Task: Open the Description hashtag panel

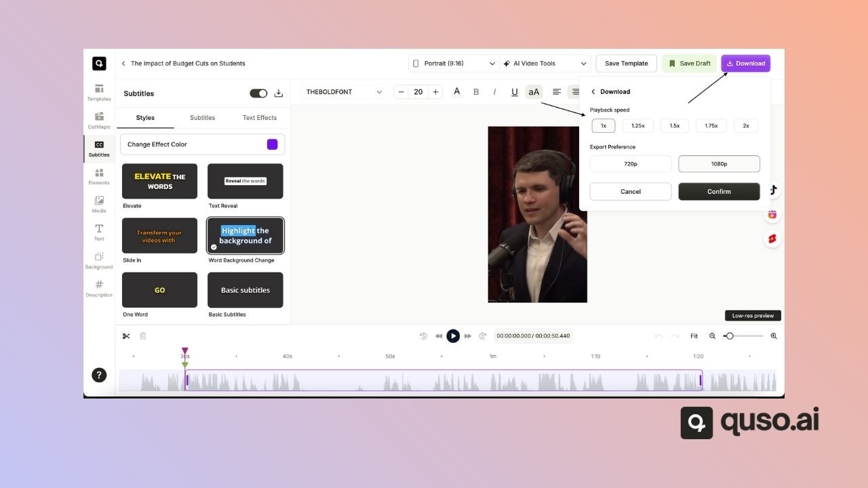Action: 99,289
